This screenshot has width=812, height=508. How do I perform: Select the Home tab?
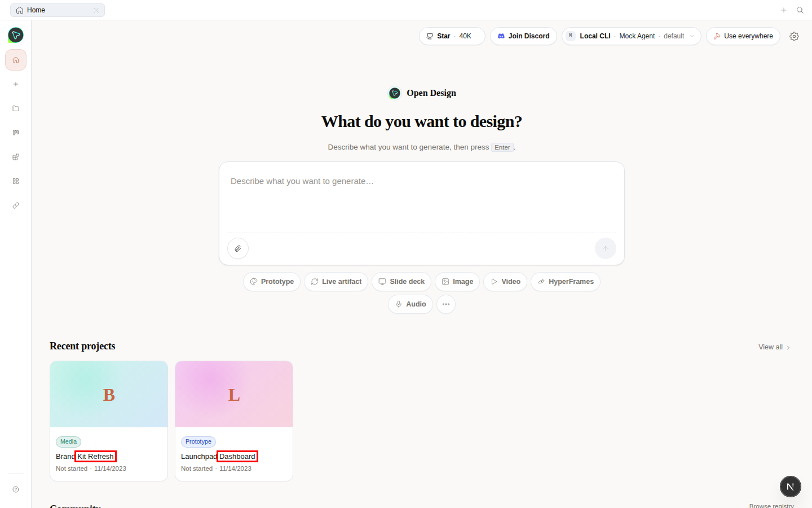(58, 10)
